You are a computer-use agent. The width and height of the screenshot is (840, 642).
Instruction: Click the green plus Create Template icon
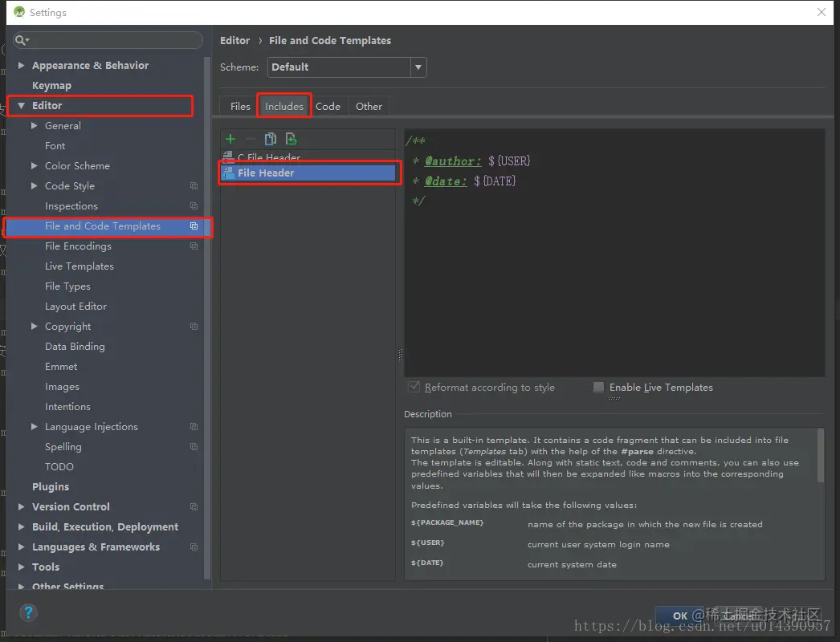click(x=230, y=139)
